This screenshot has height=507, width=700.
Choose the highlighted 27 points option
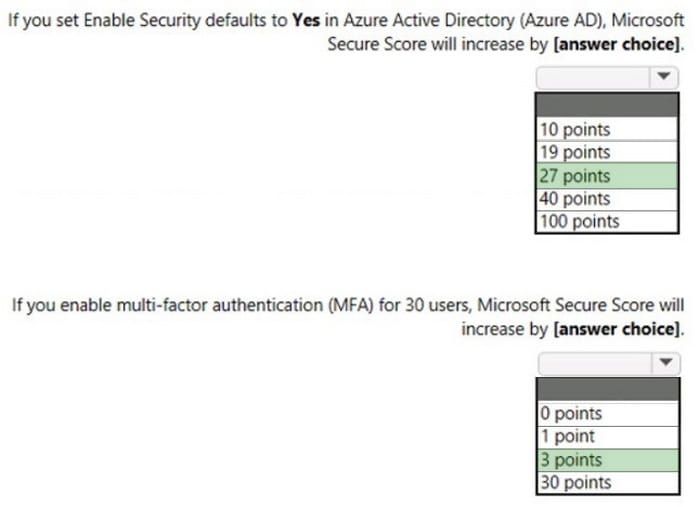pos(607,176)
